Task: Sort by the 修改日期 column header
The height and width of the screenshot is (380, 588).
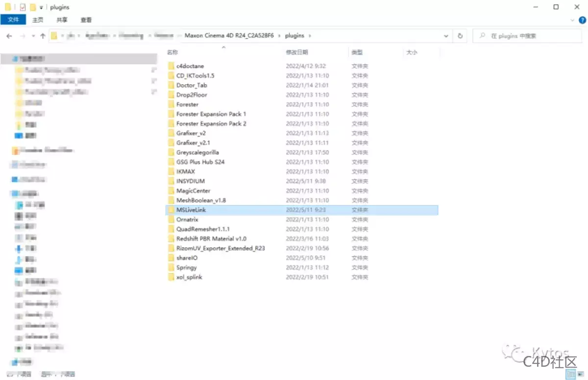Action: tap(297, 52)
